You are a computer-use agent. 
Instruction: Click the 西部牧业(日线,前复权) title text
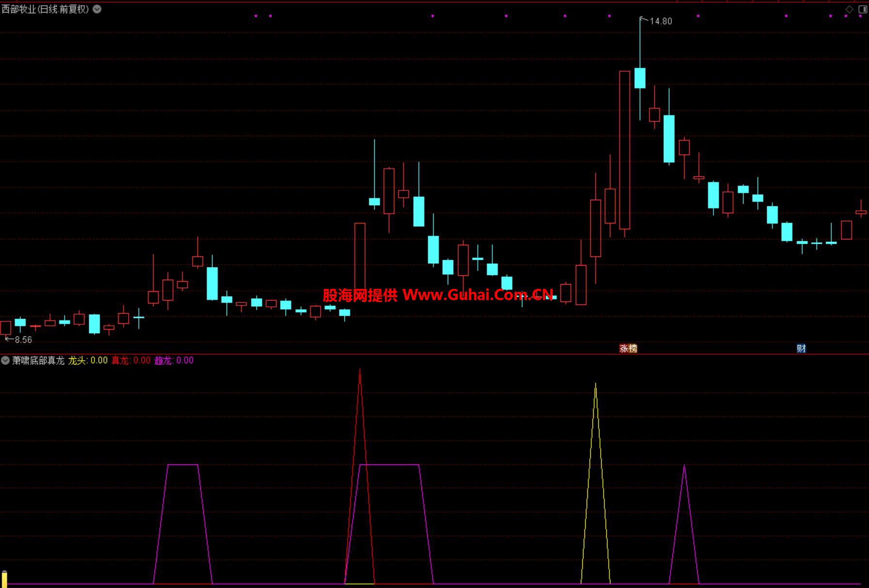(x=46, y=9)
